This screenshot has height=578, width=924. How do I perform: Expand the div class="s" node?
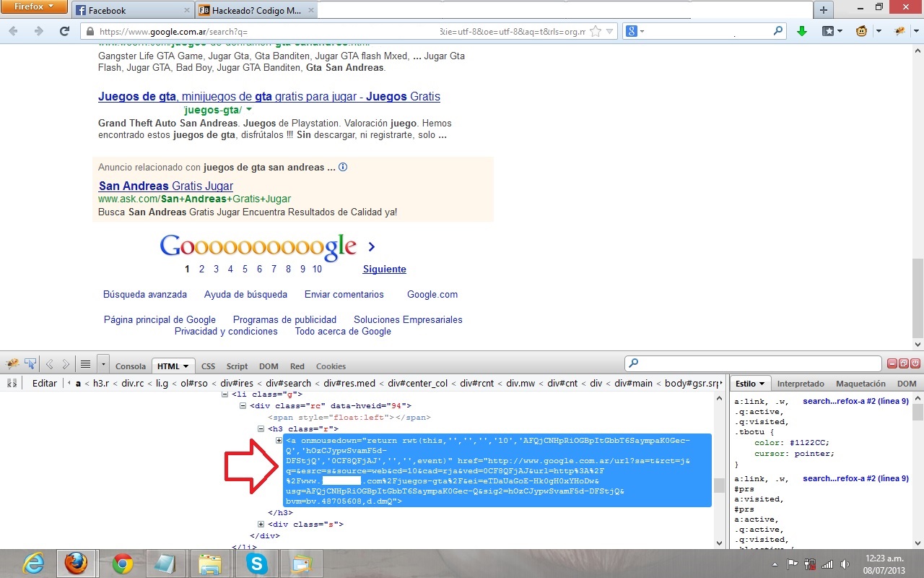click(x=261, y=525)
